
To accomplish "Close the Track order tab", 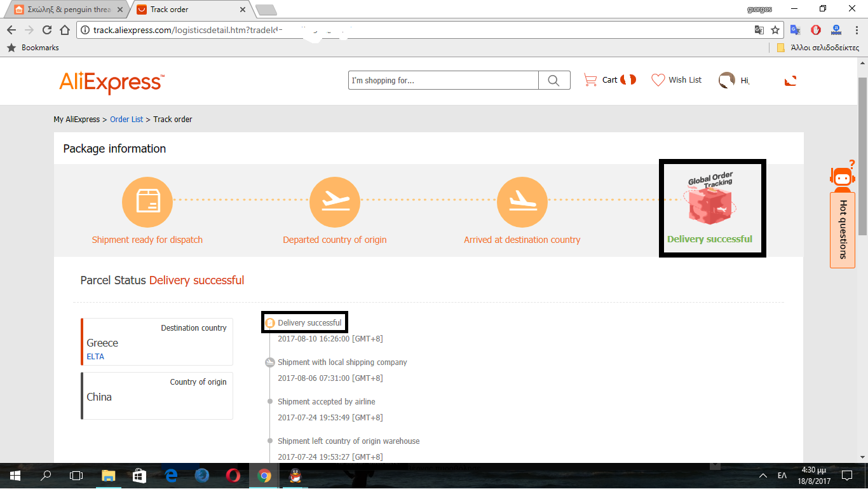I will pos(242,10).
